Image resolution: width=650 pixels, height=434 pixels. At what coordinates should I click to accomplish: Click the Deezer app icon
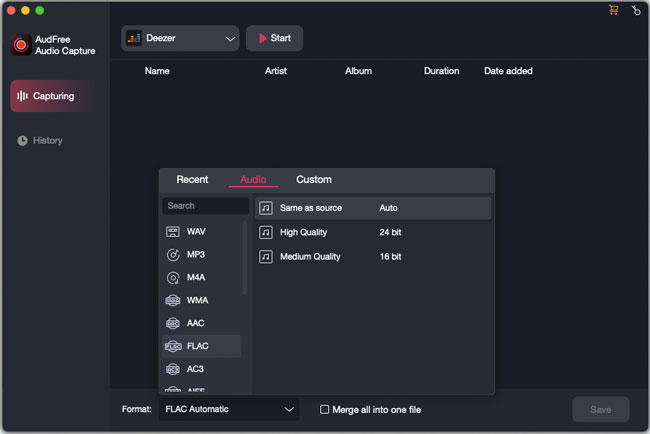(x=134, y=38)
